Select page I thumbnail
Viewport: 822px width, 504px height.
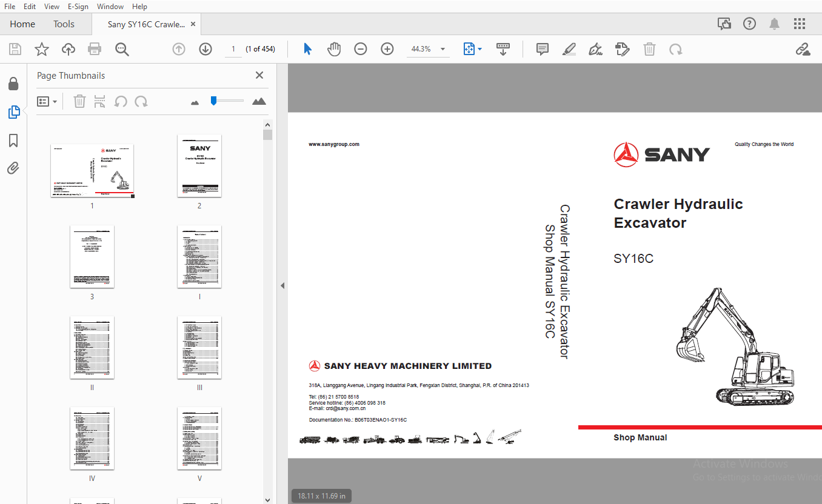tap(199, 257)
